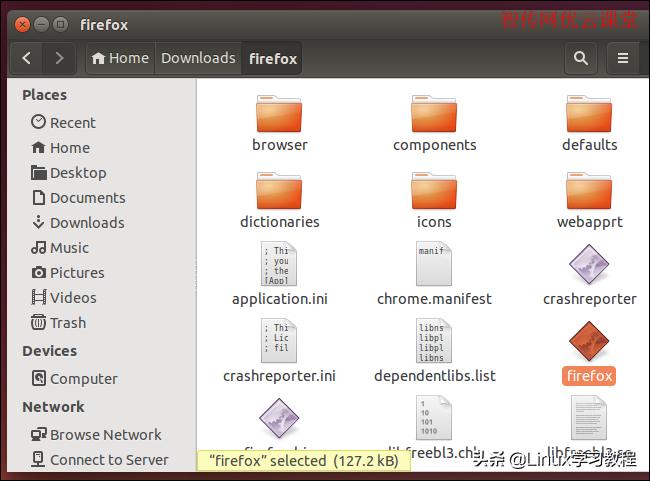Open Home in Places sidebar
The width and height of the screenshot is (650, 481).
(x=61, y=148)
